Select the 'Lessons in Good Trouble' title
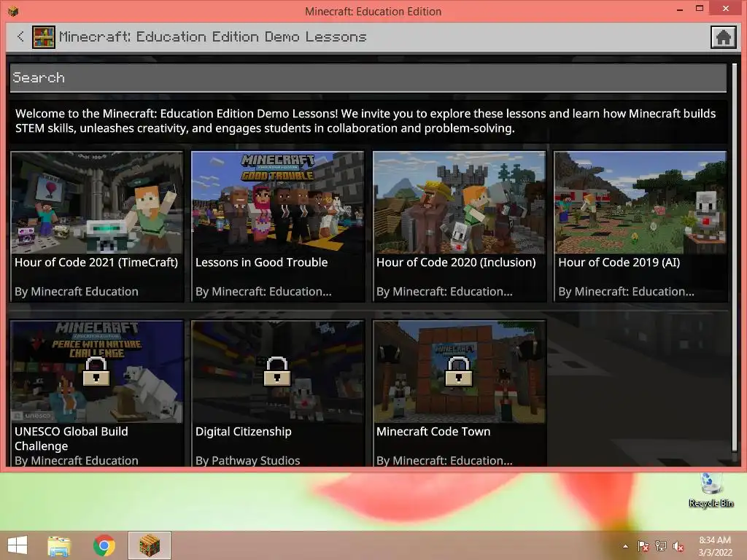The image size is (747, 560). click(x=262, y=262)
